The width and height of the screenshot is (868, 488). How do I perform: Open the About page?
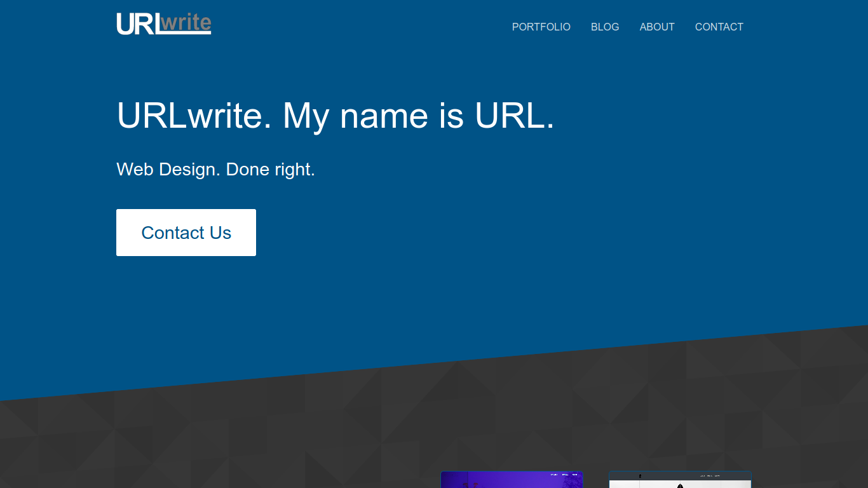pos(657,27)
